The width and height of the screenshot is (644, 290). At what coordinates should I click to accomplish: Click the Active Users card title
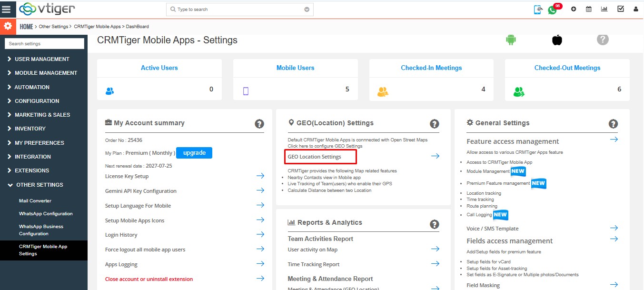pos(159,68)
